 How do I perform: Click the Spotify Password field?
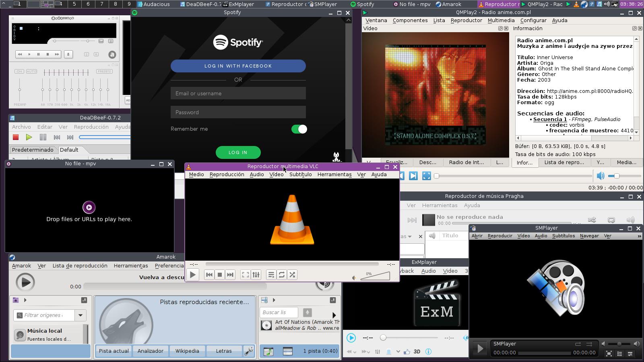(238, 112)
